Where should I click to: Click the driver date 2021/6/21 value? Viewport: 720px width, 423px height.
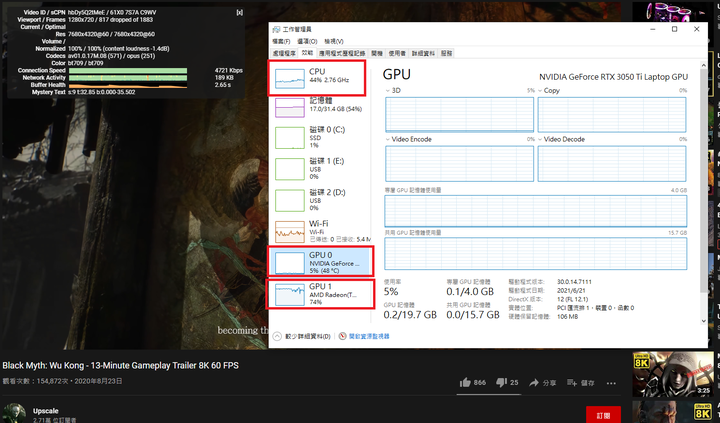(x=571, y=290)
